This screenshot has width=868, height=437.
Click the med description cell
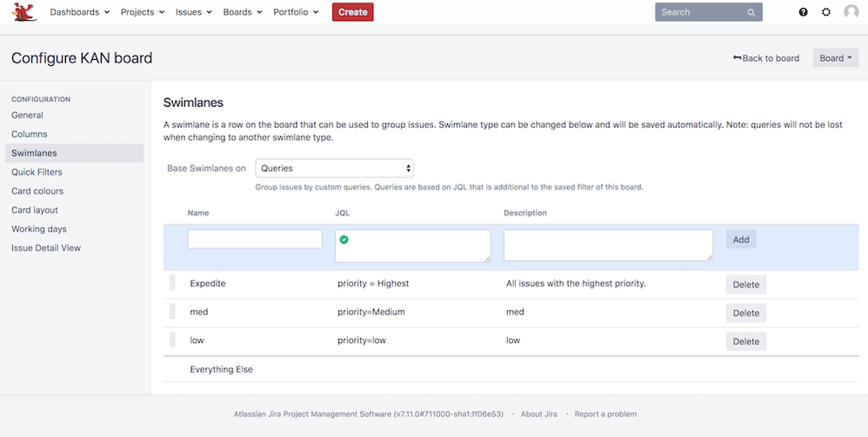tap(515, 312)
